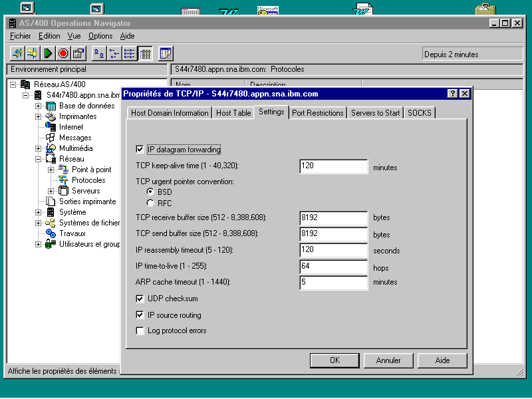Select the details view toolbar icon

[x=145, y=53]
